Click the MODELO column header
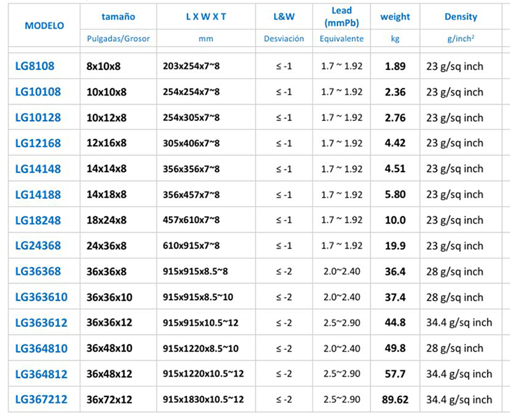Image resolution: width=510 pixels, height=420 pixels. click(44, 25)
